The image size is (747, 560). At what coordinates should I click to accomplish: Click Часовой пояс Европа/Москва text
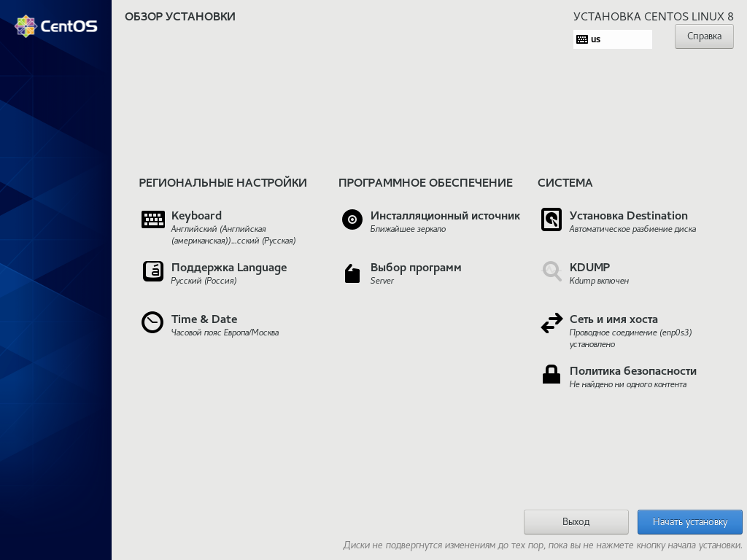[x=225, y=332]
